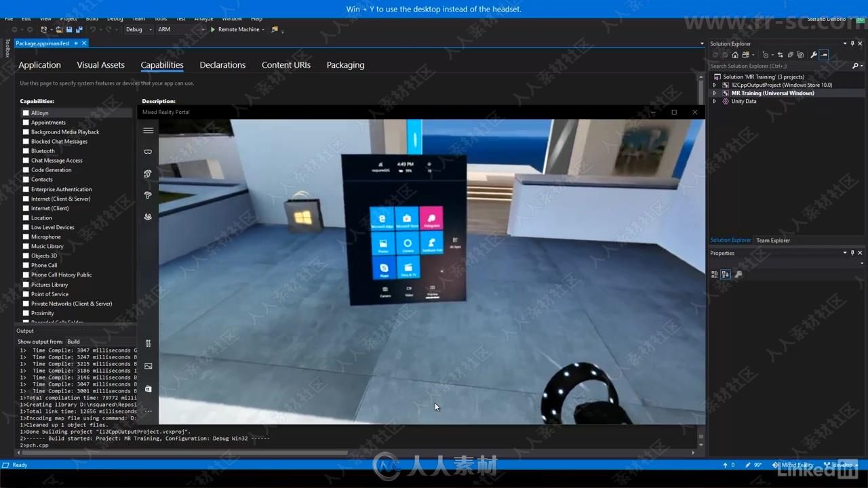
Task: Select the Solution 'MR Training' root node
Action: [763, 77]
